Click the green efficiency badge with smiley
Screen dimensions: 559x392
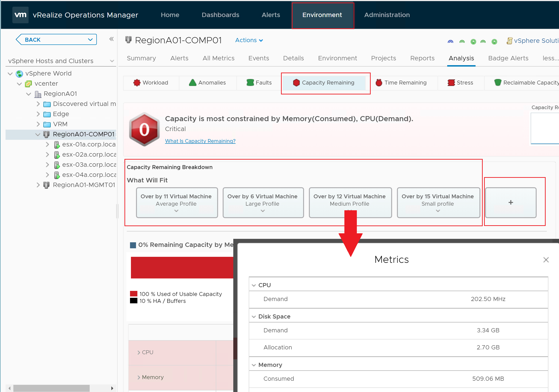(473, 42)
